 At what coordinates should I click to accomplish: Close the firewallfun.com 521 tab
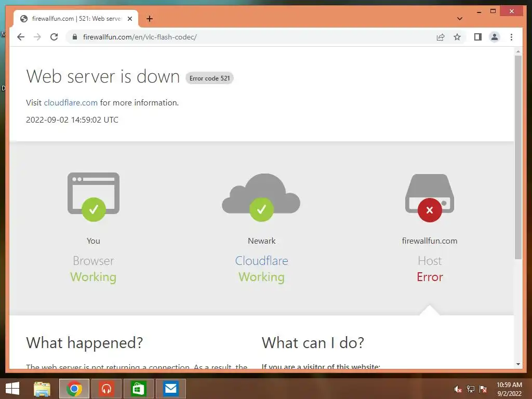click(x=129, y=19)
